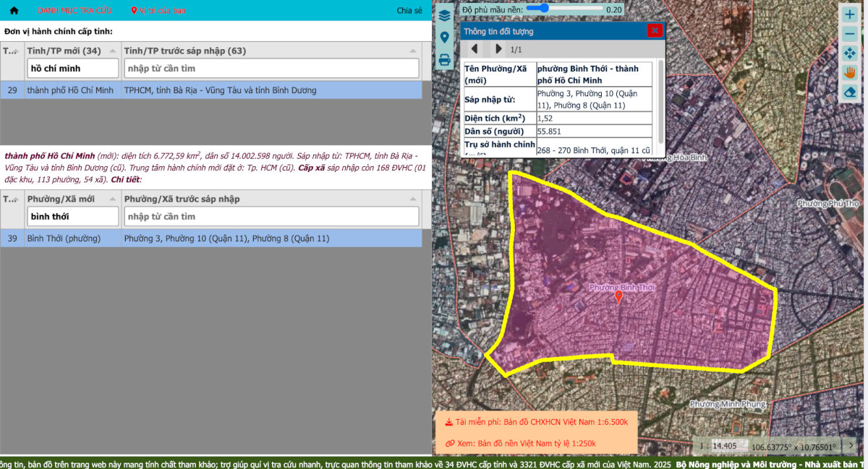868x469 pixels.
Task: Close the Thông tin đối tượng popup
Action: [x=654, y=30]
